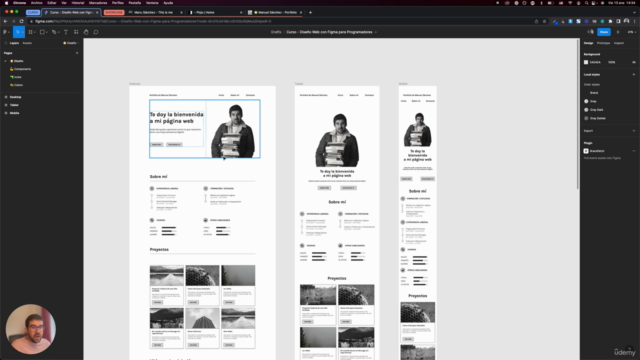Screen dimensions: 640x360
Task: Select the Tablet frame layer
Action: click(x=14, y=105)
